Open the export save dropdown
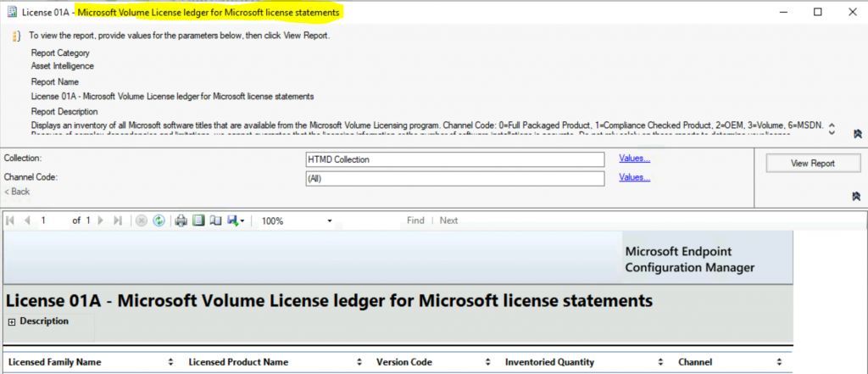868x374 pixels. (236, 220)
